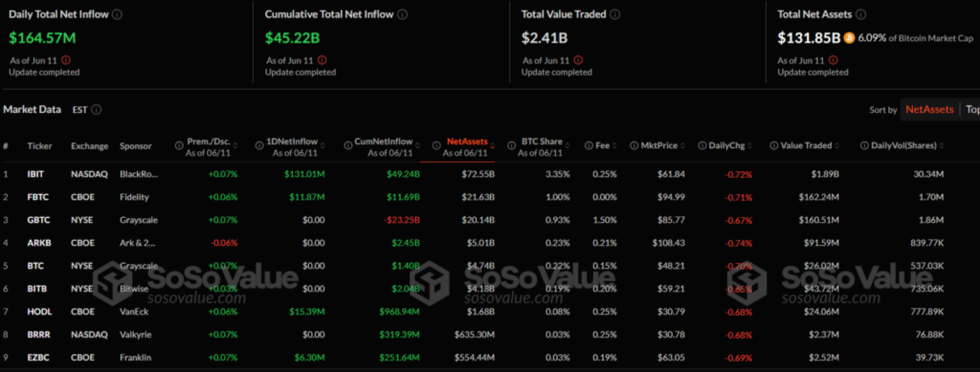Click red alert icon under Total Value Traded
980x372 pixels.
578,60
